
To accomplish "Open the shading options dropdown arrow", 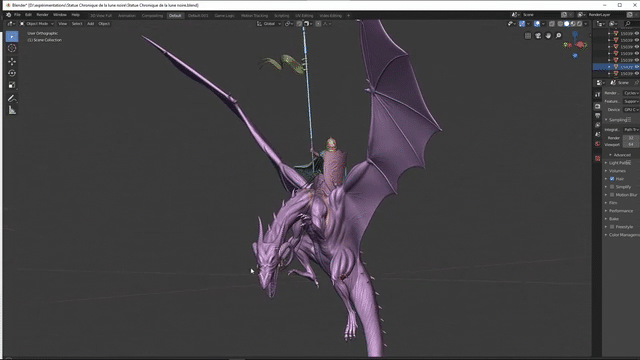I will (586, 24).
